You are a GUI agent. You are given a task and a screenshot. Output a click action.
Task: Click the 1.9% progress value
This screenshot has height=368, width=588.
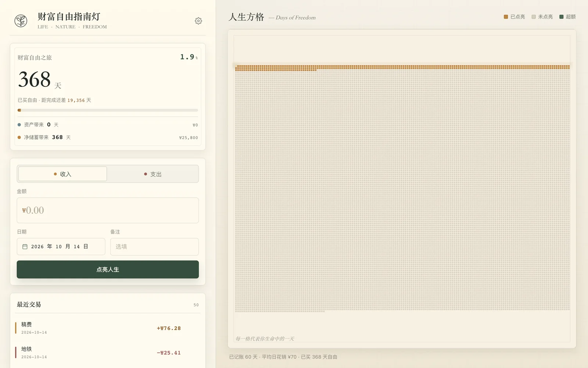(x=189, y=57)
